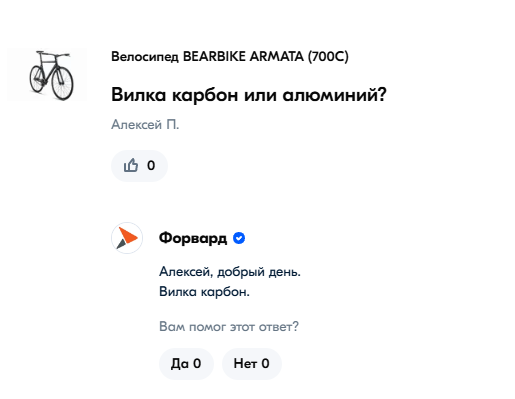This screenshot has width=515, height=399.
Task: Open the Форвард orange arrow logo avatar
Action: pyautogui.click(x=127, y=238)
